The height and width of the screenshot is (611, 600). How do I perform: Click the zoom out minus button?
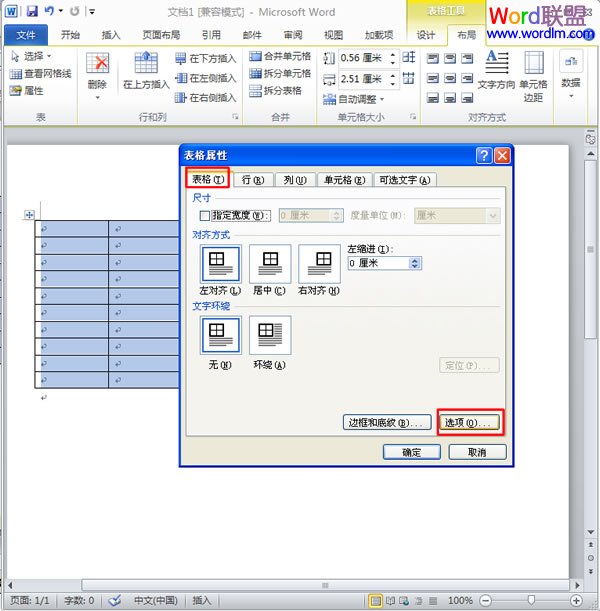click(x=486, y=600)
